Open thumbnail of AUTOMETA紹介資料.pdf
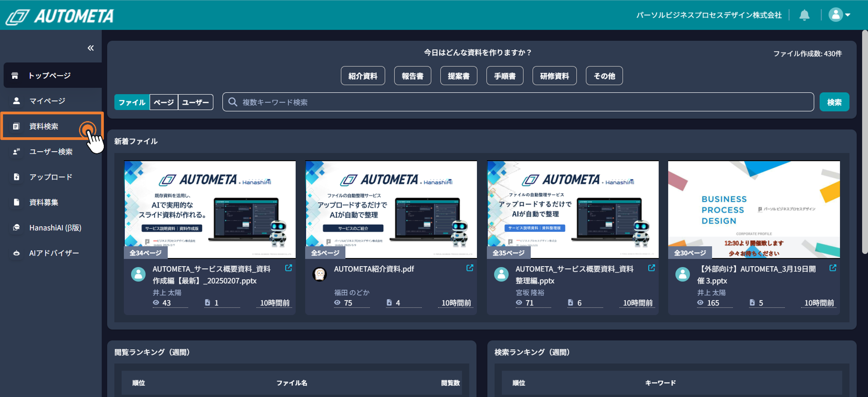Viewport: 868px width, 397px height. point(391,210)
